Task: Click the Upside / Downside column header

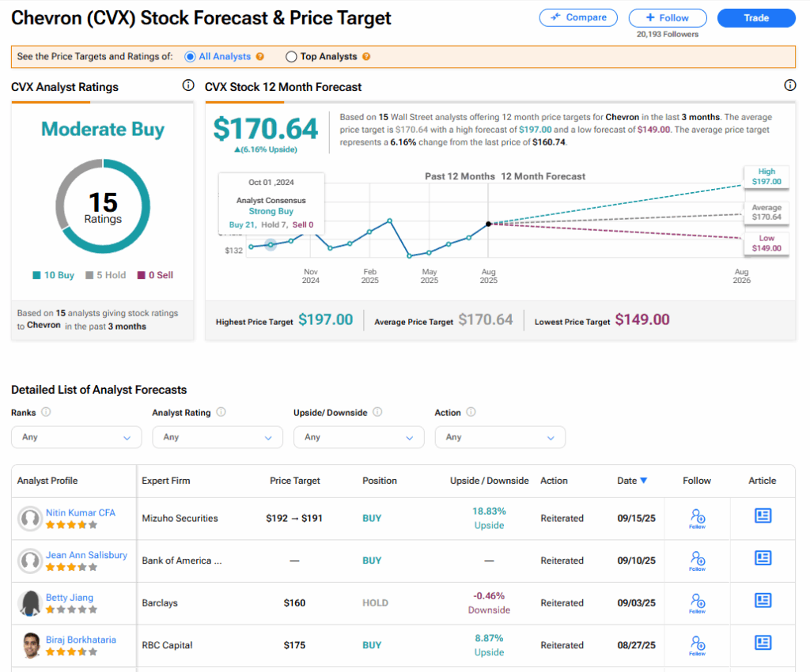Action: coord(489,481)
